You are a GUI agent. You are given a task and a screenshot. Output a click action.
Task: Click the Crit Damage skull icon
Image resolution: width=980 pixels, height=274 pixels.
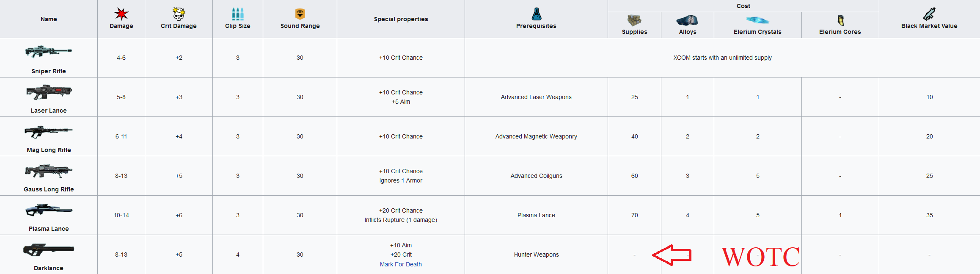[179, 14]
